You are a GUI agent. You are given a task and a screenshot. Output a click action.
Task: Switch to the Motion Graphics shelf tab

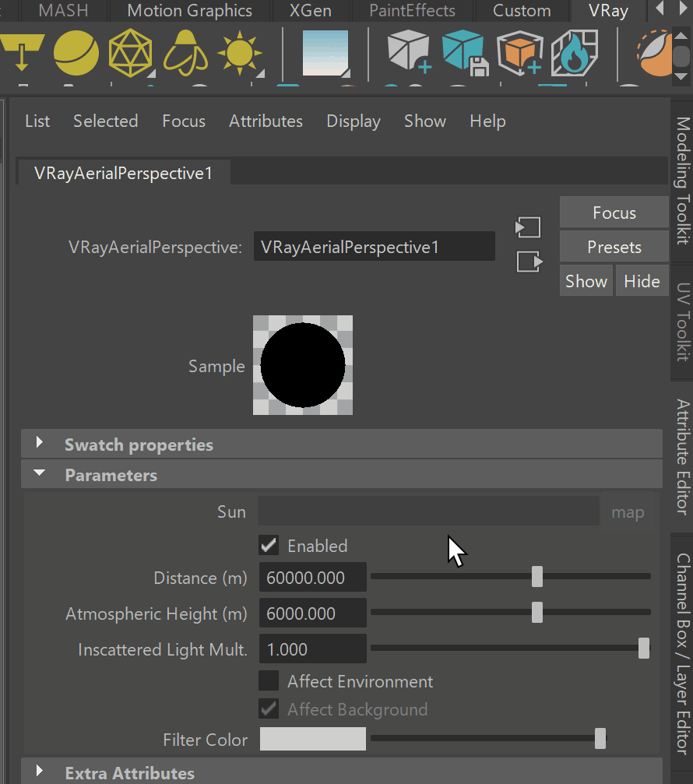pos(189,10)
